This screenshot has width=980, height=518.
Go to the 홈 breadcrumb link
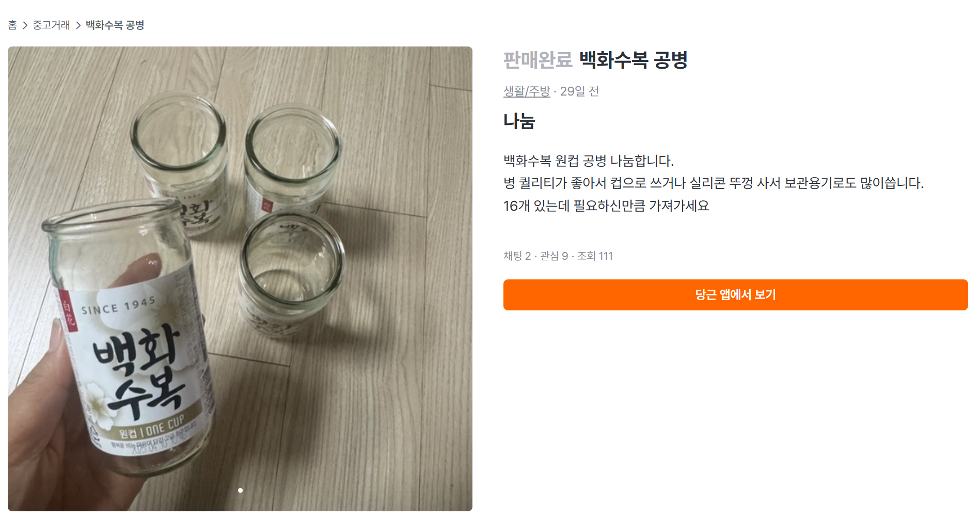coord(12,25)
